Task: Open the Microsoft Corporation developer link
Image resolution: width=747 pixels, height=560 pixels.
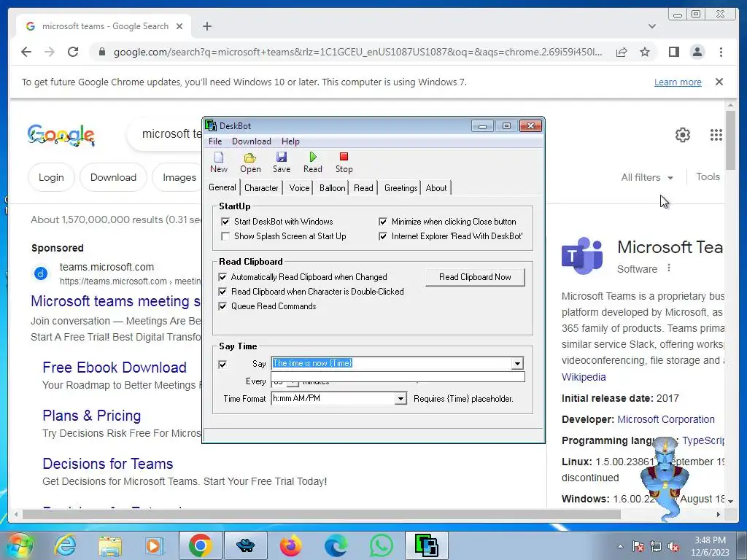Action: [666, 419]
